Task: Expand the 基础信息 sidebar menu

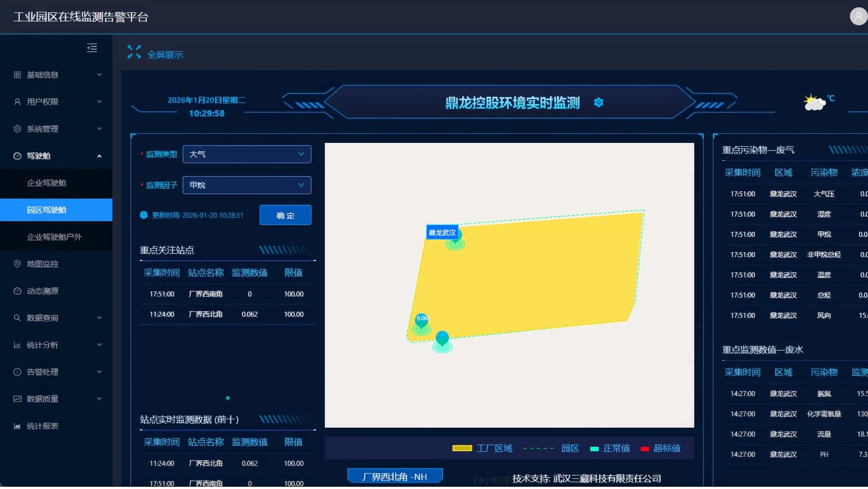Action: click(x=56, y=75)
